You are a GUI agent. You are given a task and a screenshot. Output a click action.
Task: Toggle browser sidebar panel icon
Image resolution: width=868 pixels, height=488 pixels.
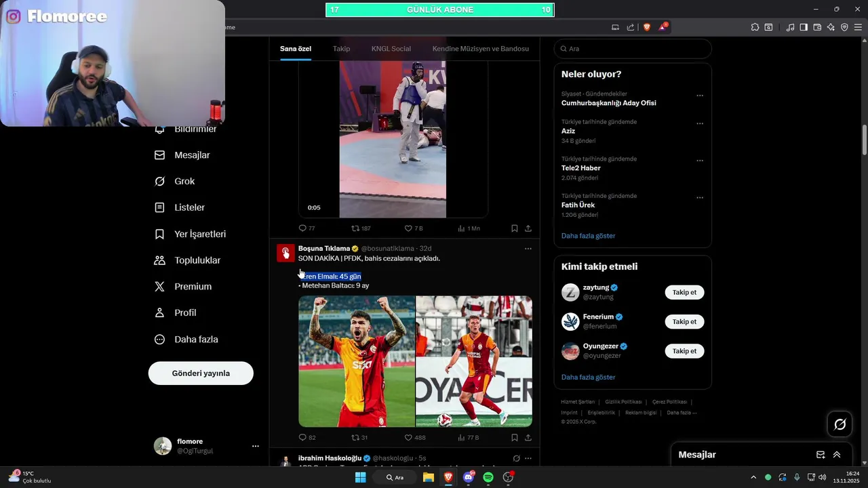[x=804, y=27]
